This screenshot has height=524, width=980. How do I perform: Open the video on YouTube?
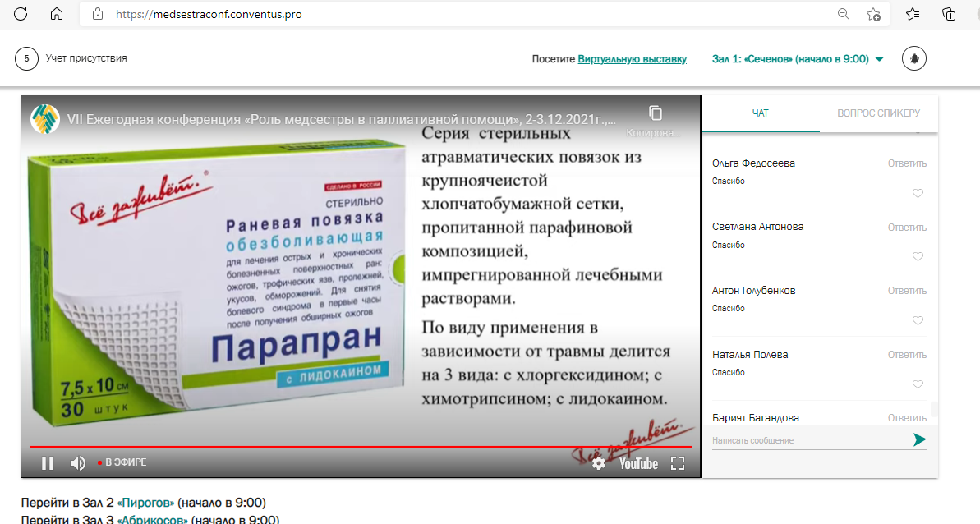coord(638,463)
